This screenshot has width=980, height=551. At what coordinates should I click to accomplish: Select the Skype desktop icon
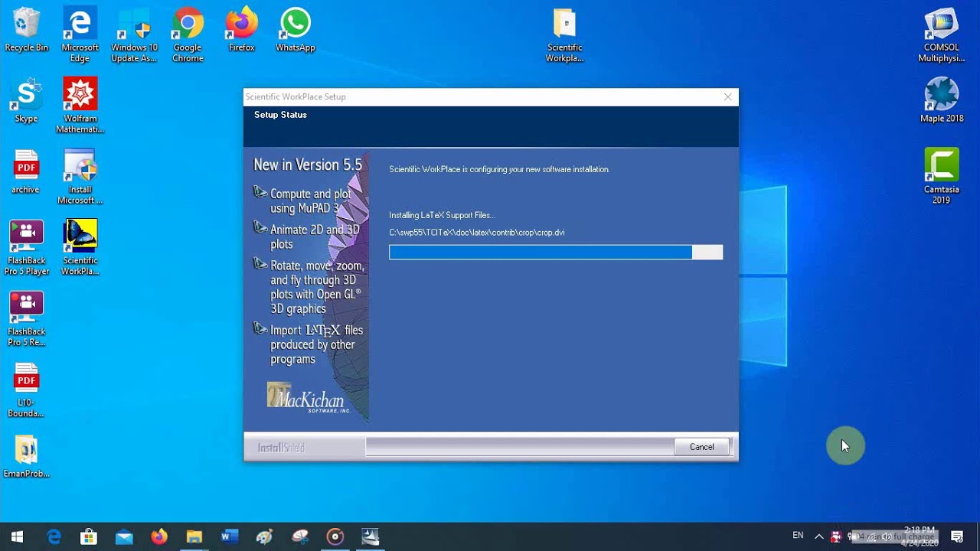click(x=26, y=101)
